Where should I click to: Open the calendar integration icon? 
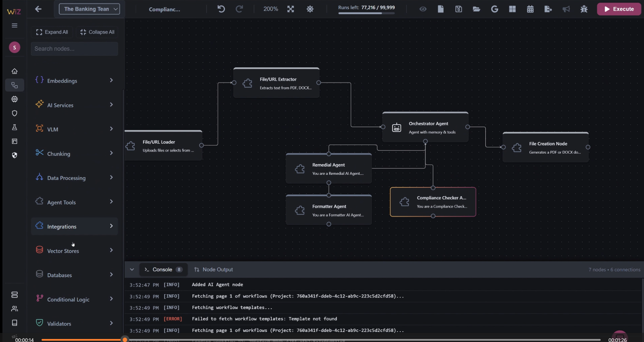530,9
